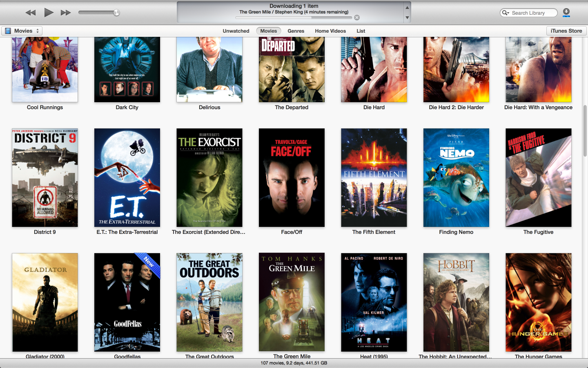The width and height of the screenshot is (588, 368).
Task: Select the District 9 poster
Action: [45, 178]
